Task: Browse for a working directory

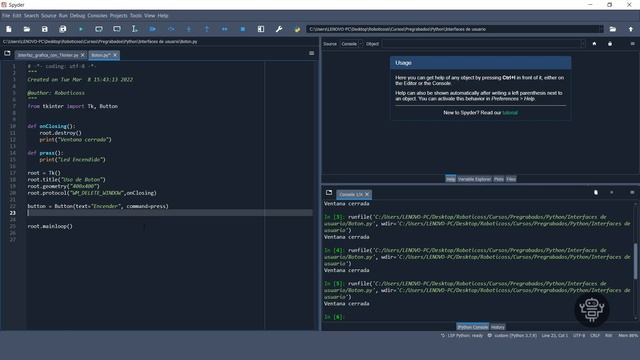Action: click(613, 29)
